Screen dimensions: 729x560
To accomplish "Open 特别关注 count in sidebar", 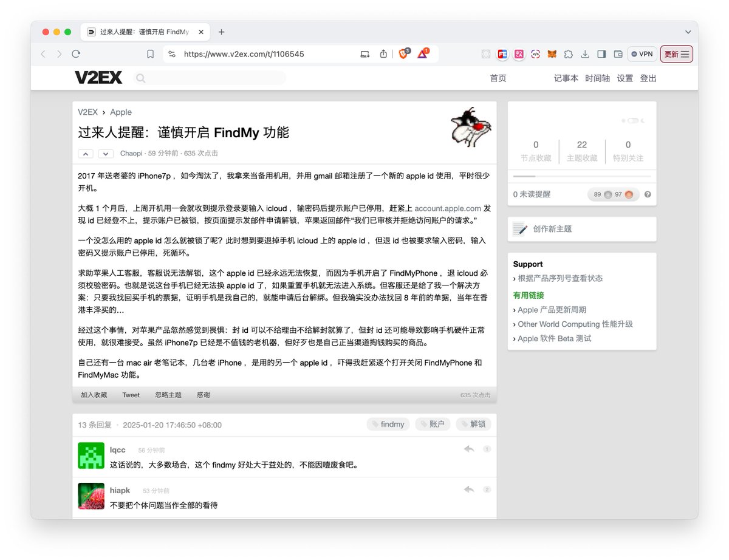I will (628, 151).
